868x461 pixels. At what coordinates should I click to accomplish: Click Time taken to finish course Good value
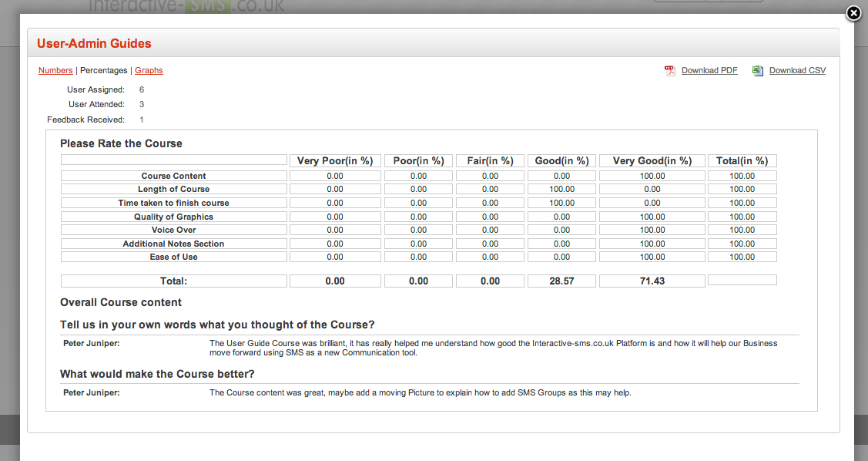click(561, 203)
